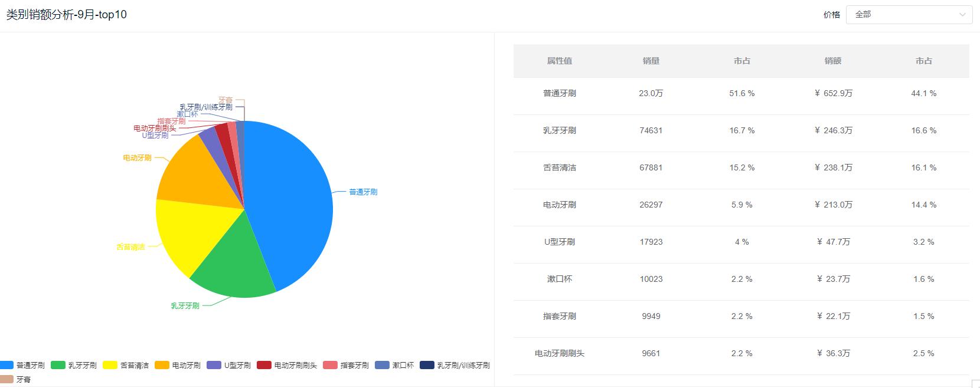Click the 普通牙刷 pie chart label
This screenshot has width=980, height=388.
(x=363, y=192)
